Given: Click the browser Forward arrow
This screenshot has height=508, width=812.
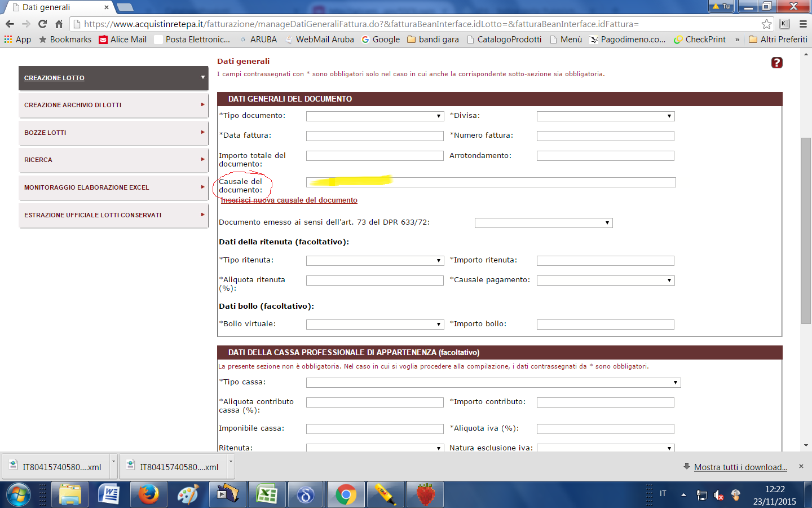Looking at the screenshot, I should 26,24.
